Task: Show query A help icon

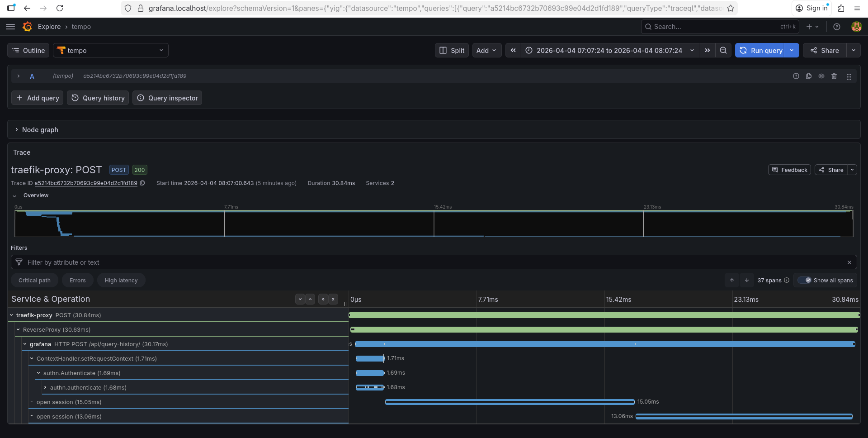Action: coord(796,76)
